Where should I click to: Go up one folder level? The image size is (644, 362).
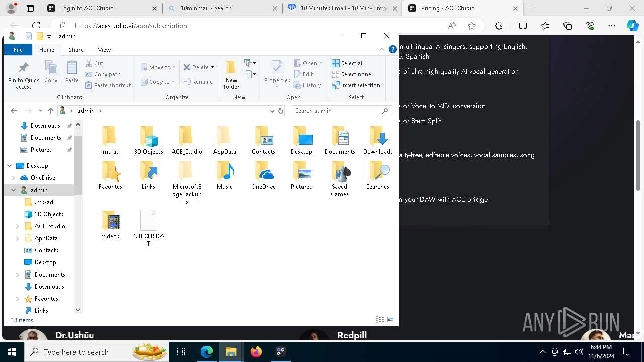pyautogui.click(x=50, y=111)
